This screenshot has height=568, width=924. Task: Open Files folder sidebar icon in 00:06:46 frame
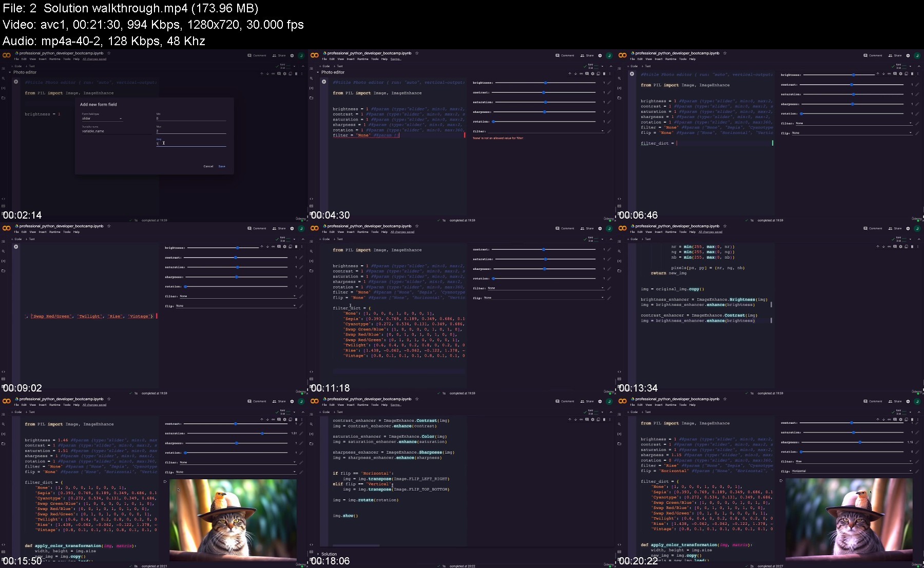pyautogui.click(x=619, y=97)
